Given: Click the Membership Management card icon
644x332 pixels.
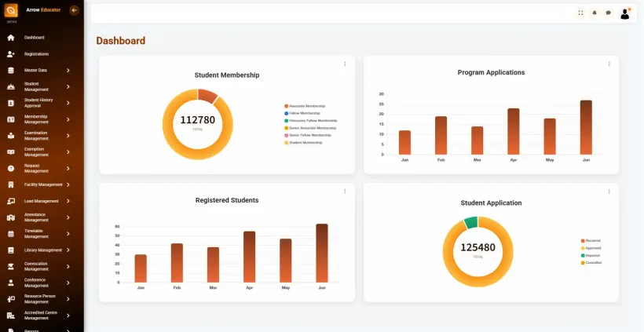Looking at the screenshot, I should 11,119.
